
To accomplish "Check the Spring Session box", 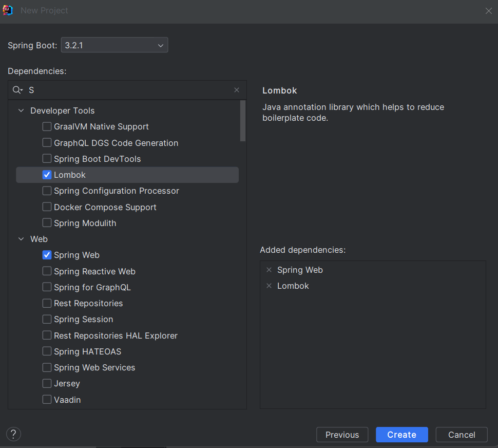I will point(47,319).
